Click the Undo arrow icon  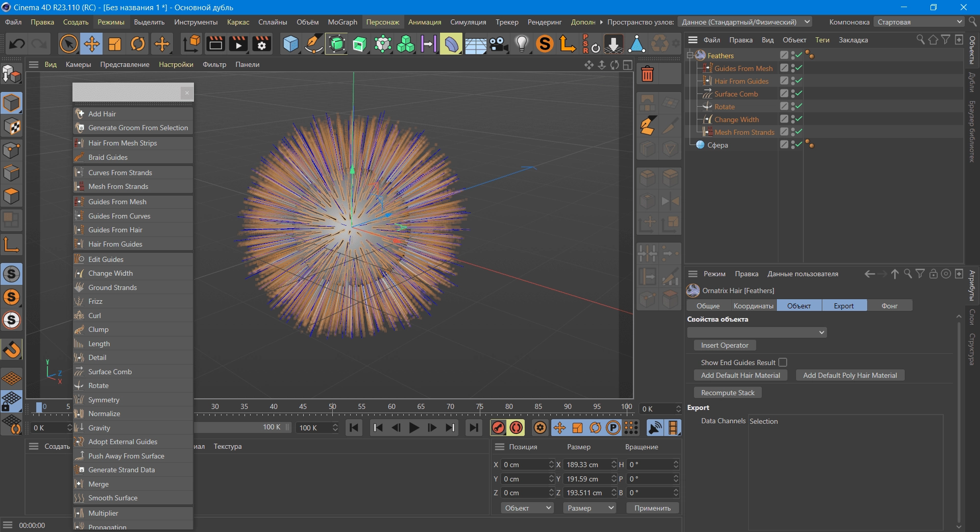pos(17,44)
